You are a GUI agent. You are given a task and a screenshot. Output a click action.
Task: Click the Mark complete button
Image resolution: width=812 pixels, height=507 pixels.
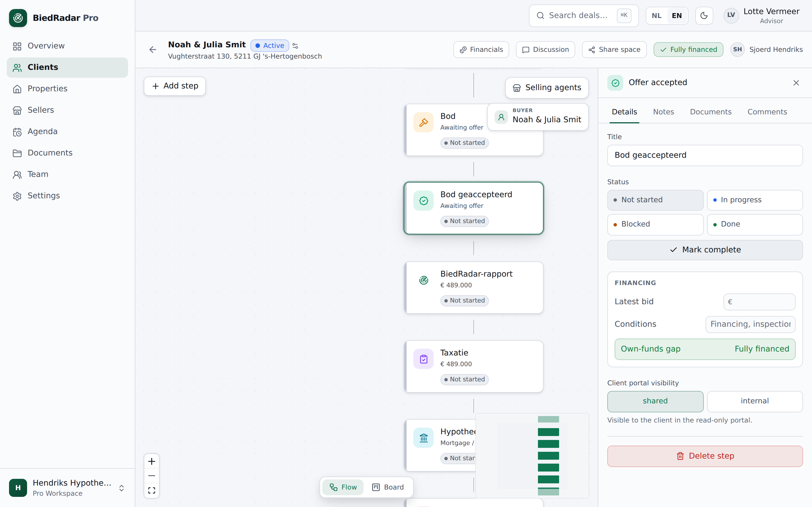(705, 250)
